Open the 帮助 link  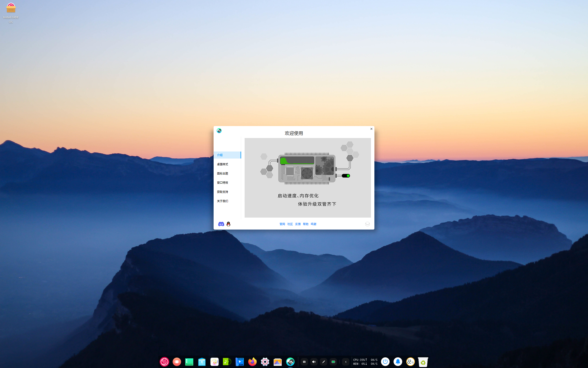click(306, 224)
